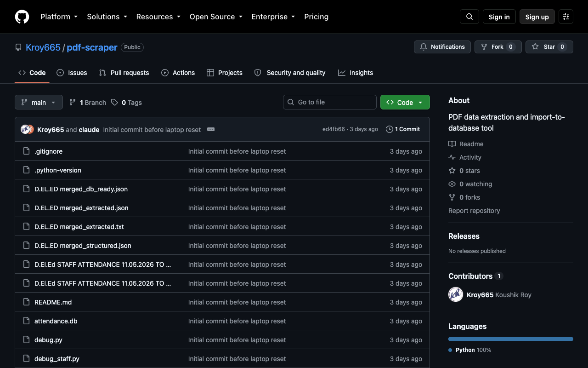Click the eye icon beside 0 watching
The width and height of the screenshot is (588, 368).
coord(452,184)
